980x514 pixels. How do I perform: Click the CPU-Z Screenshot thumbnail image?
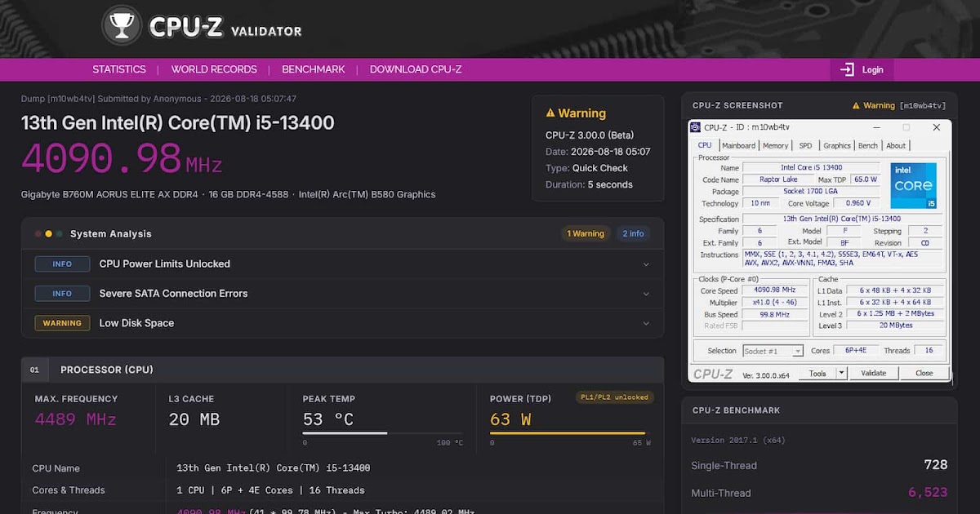click(x=819, y=251)
